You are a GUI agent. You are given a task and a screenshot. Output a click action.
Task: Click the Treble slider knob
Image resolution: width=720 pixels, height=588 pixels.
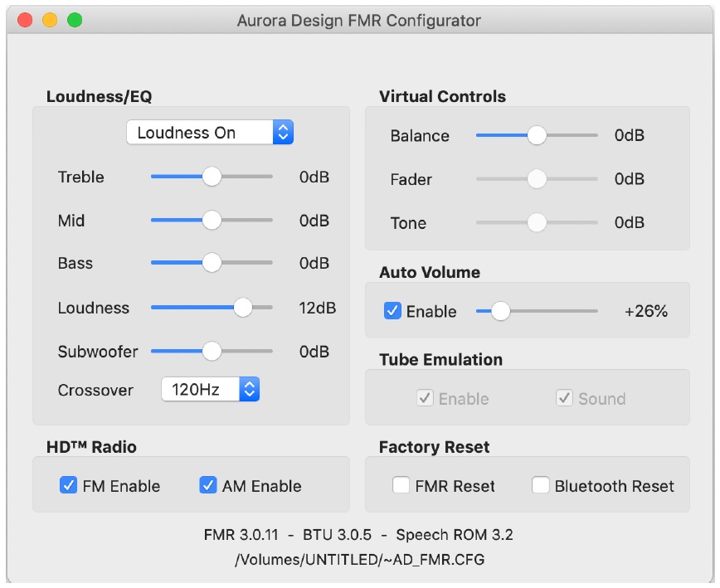(212, 177)
